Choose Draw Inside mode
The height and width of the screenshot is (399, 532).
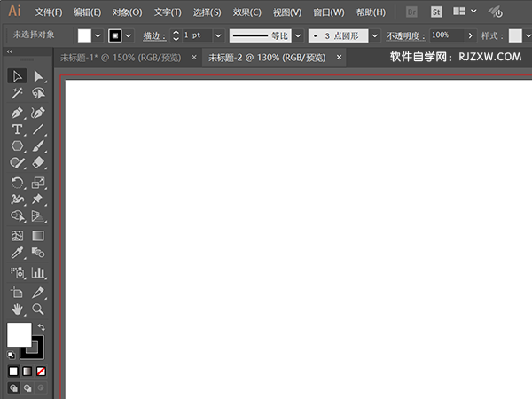[x=41, y=387]
